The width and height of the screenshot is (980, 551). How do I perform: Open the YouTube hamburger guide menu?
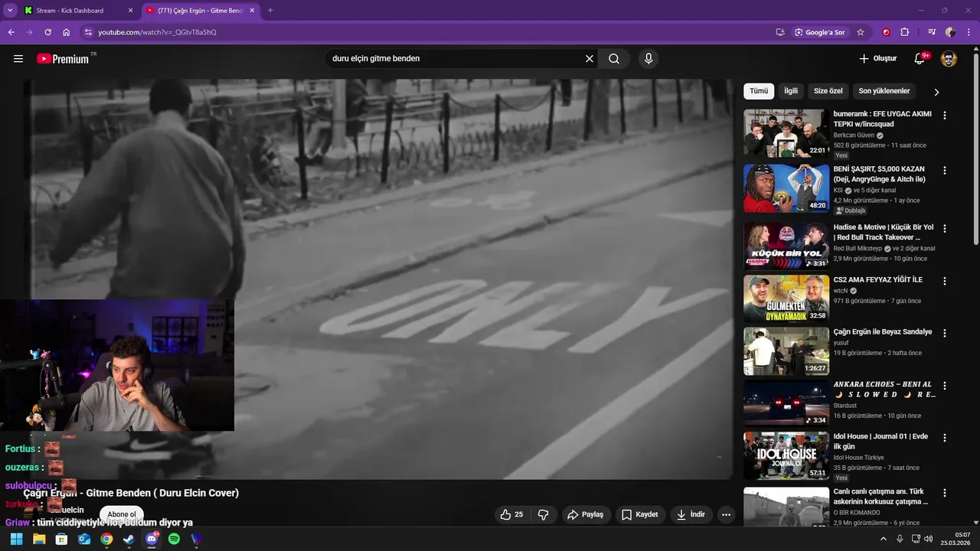click(x=18, y=59)
